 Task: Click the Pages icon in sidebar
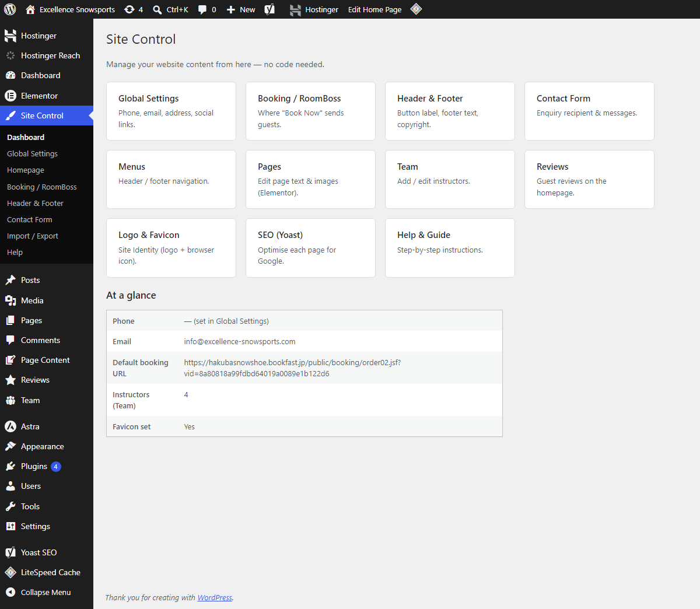pyautogui.click(x=10, y=320)
